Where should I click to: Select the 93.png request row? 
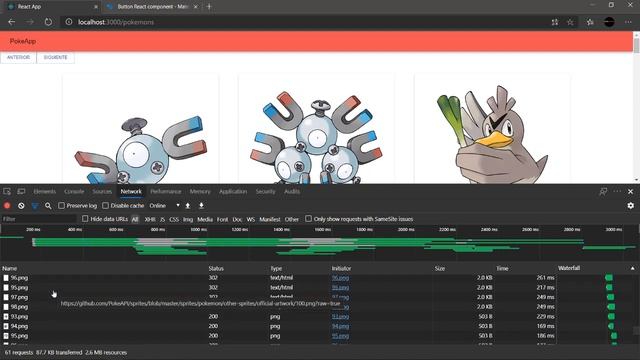[x=278, y=316]
